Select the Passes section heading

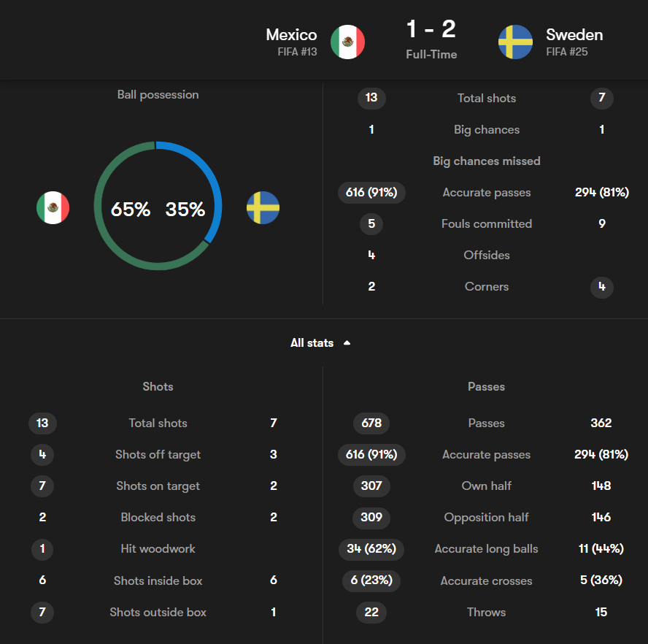coord(486,386)
